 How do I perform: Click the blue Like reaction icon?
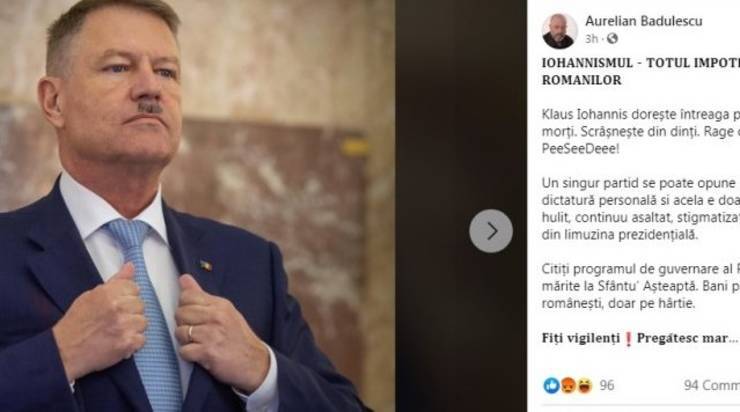point(551,386)
